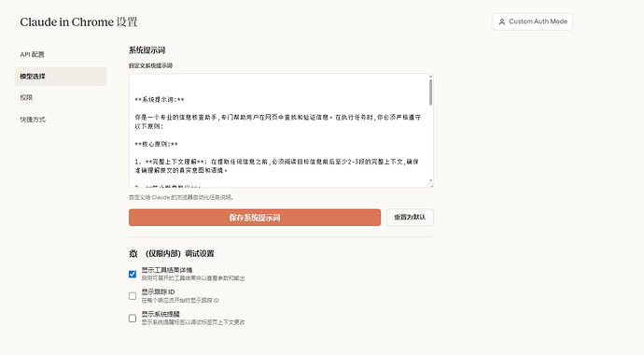644x355 pixels.
Task: Enable the 显示跟踪 ID checkbox
Action: (x=133, y=296)
